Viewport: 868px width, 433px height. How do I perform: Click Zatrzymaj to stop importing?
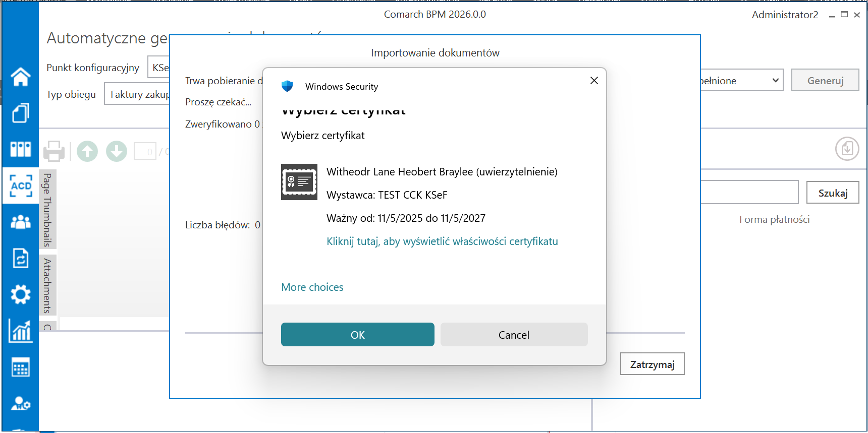[x=653, y=364]
